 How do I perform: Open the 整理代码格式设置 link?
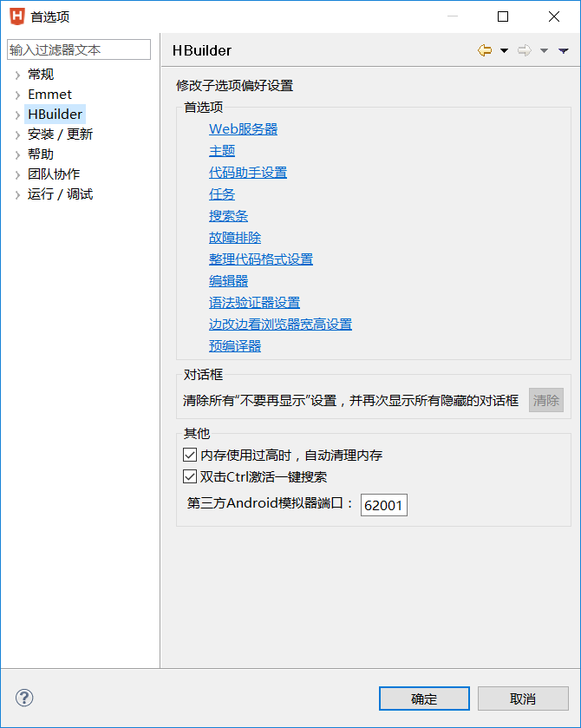[261, 259]
